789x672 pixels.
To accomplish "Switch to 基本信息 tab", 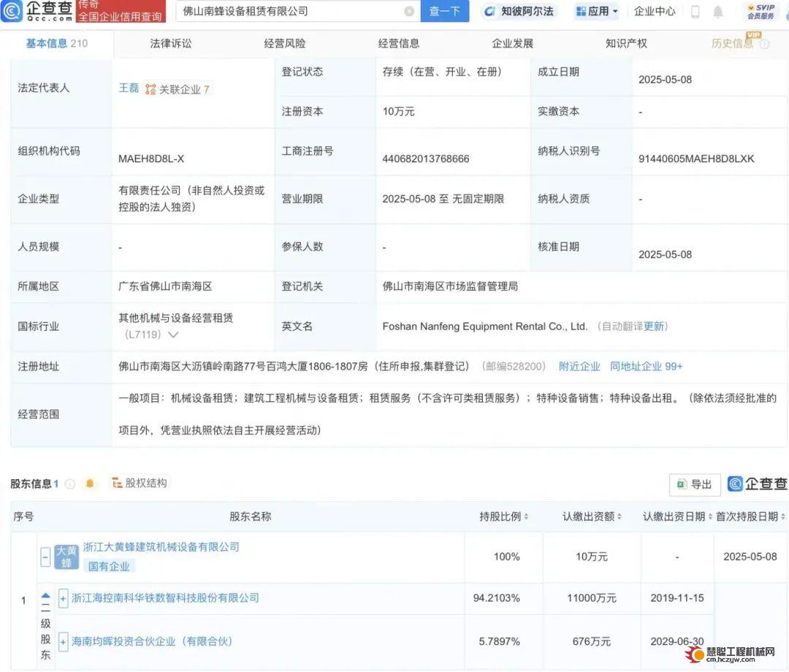I will [x=56, y=43].
